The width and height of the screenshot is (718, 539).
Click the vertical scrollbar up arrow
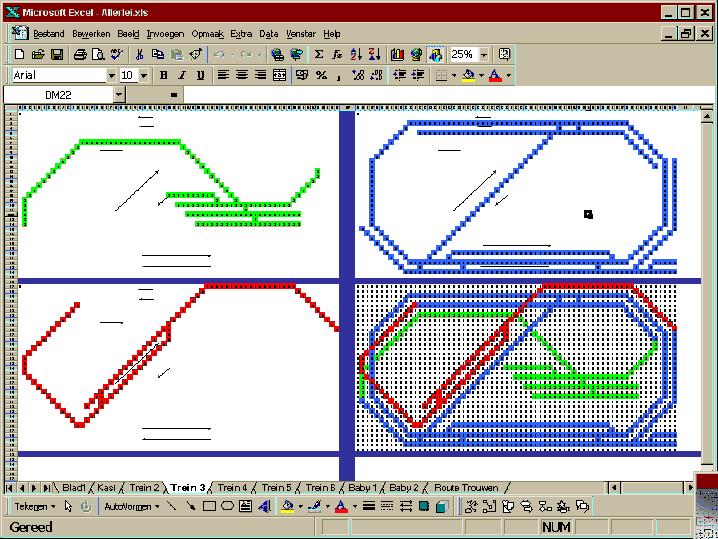tap(707, 117)
